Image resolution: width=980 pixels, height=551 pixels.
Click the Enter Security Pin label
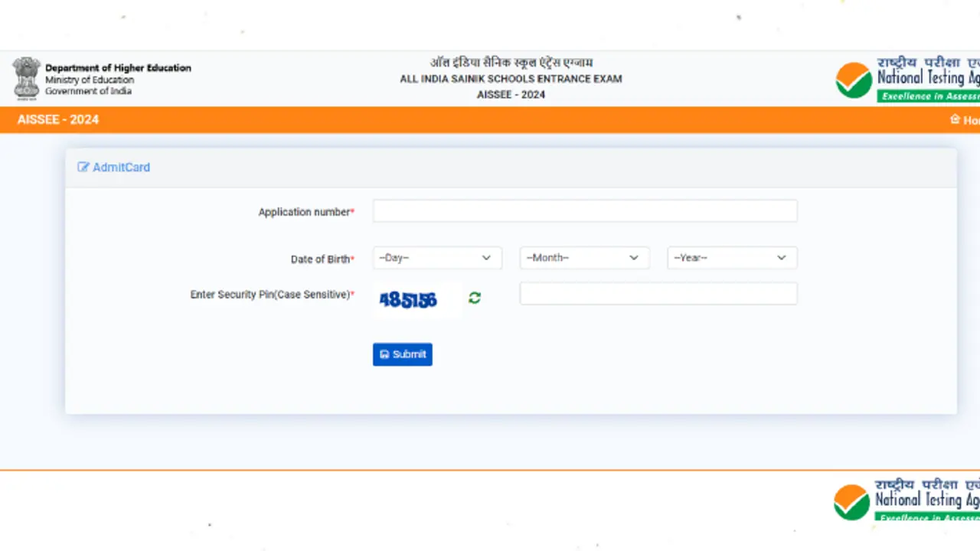(269, 295)
